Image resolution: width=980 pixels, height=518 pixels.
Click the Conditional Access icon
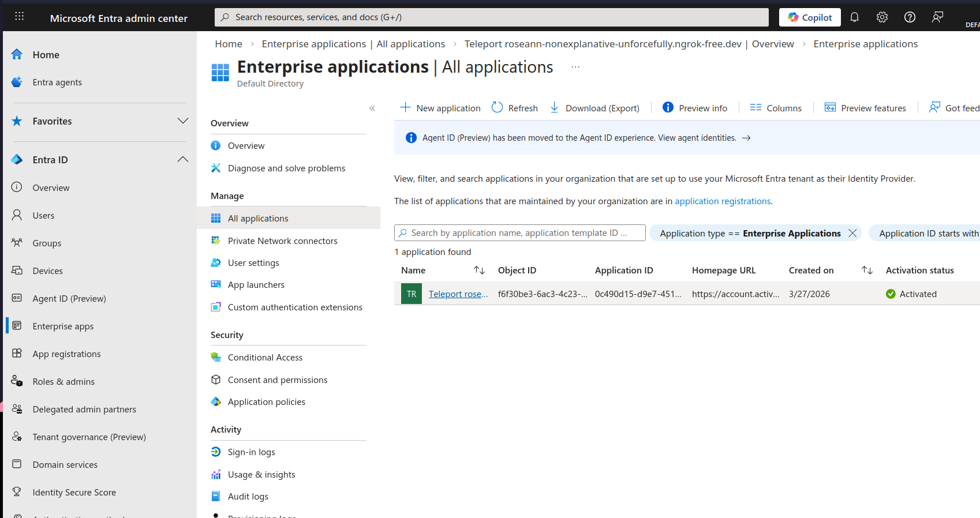click(x=216, y=357)
